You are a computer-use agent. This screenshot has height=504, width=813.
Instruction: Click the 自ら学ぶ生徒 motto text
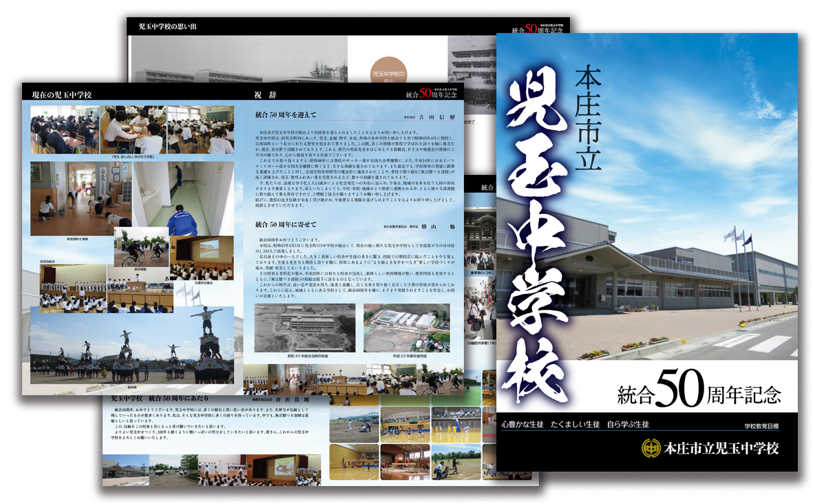tap(628, 424)
